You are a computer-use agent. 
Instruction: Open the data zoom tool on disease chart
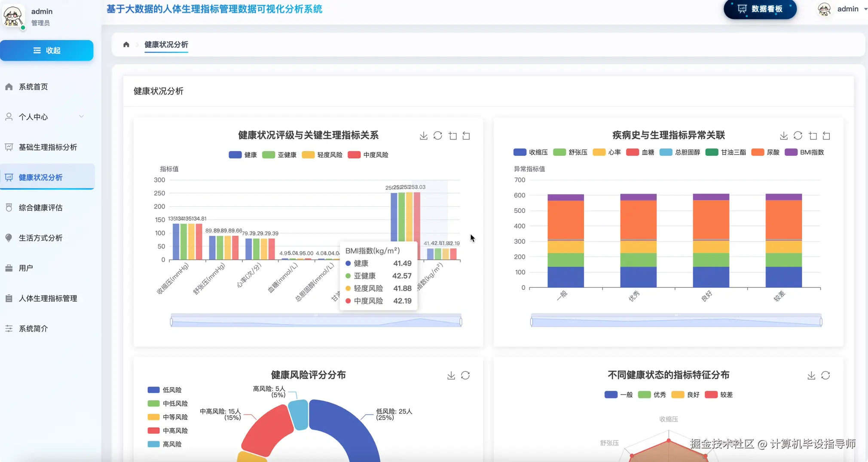click(813, 136)
